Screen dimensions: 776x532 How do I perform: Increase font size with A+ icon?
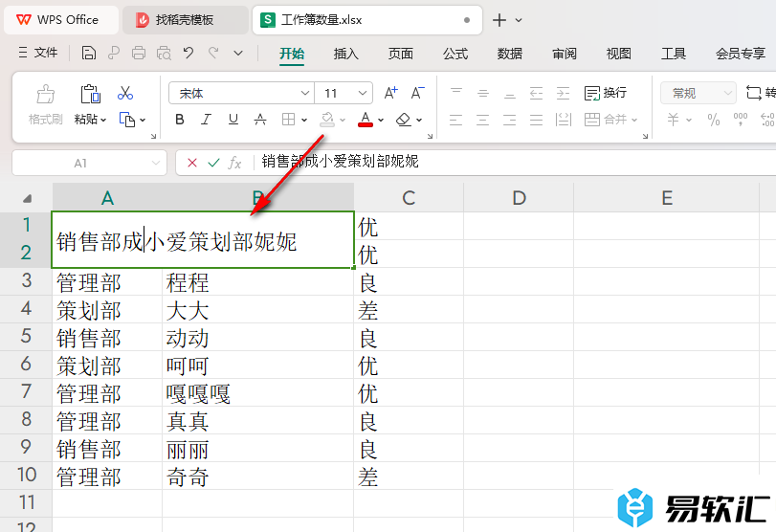tap(391, 93)
